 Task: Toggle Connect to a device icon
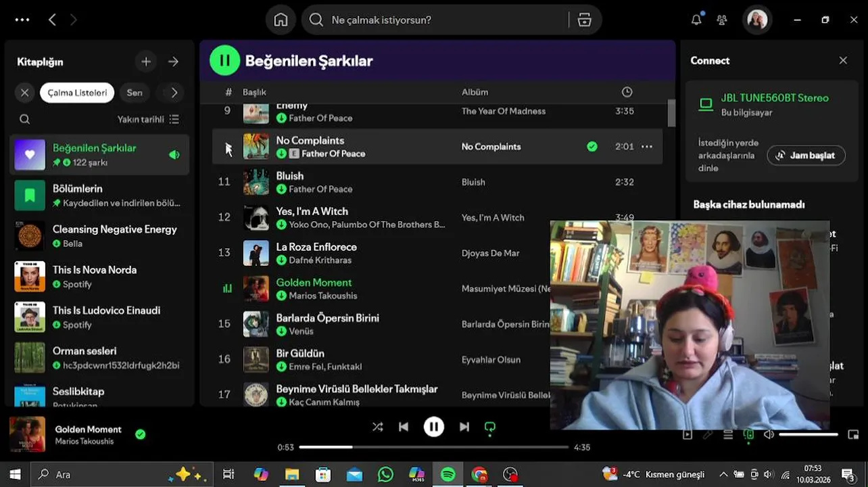[x=748, y=435]
